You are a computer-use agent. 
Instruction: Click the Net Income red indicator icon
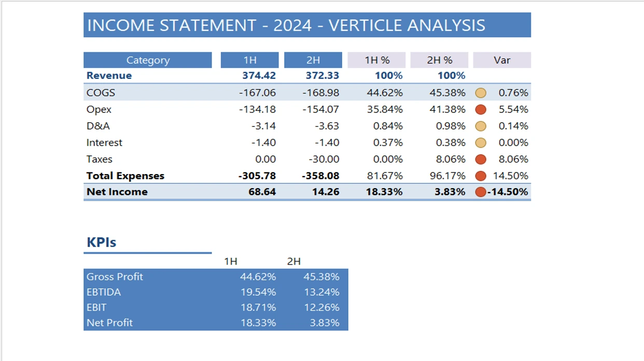point(481,192)
